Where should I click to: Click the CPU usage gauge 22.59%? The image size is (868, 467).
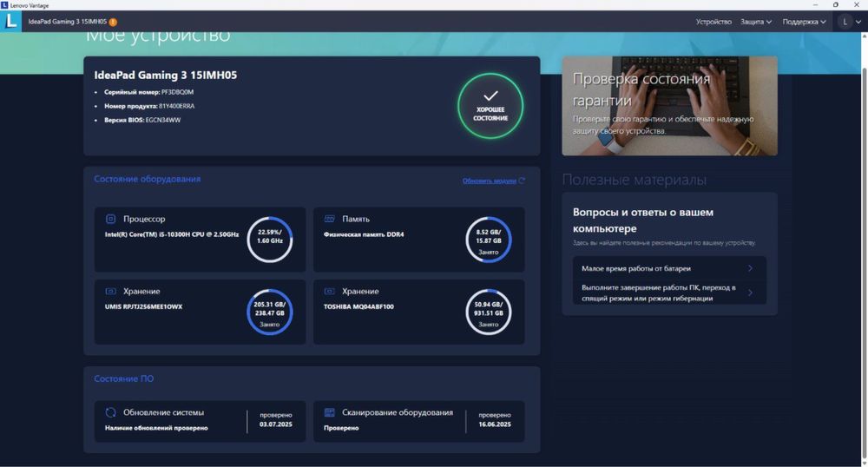pyautogui.click(x=270, y=240)
